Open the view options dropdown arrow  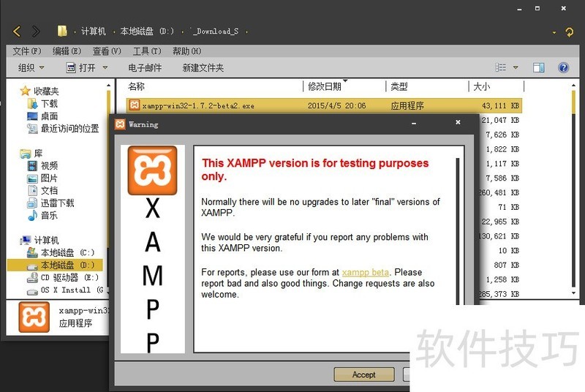516,67
